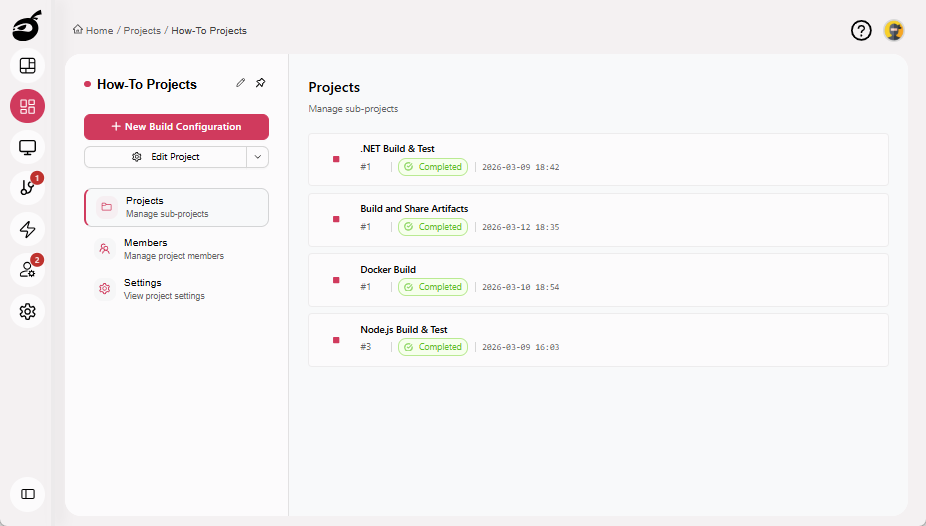This screenshot has height=526, width=926.
Task: Open the dashboard layout icon in sidebar
Action: tap(28, 66)
